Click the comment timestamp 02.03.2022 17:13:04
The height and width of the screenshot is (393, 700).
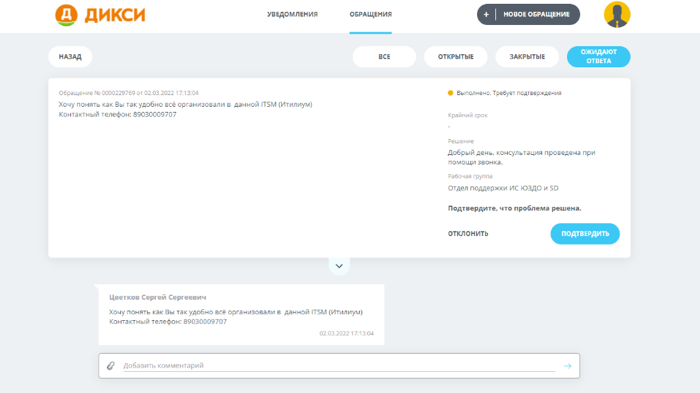click(x=346, y=334)
